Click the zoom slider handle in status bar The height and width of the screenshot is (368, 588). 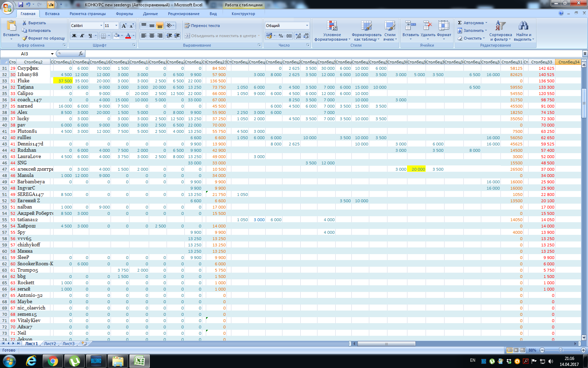(560, 350)
